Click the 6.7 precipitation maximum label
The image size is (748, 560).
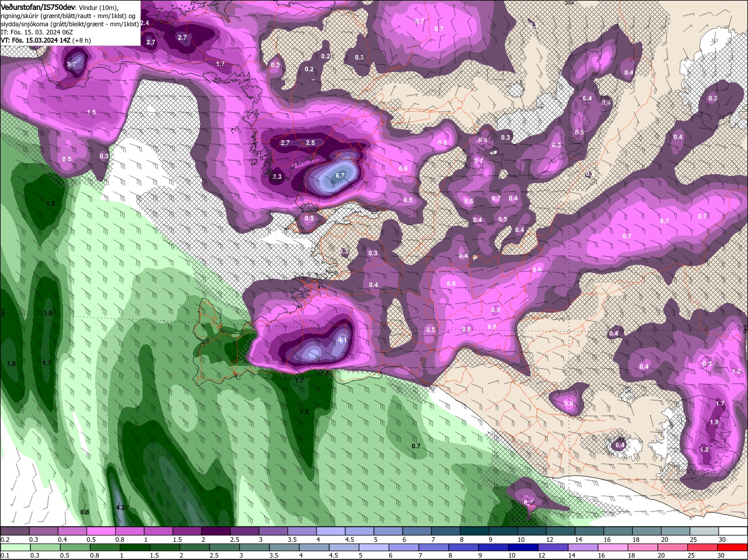tap(341, 175)
